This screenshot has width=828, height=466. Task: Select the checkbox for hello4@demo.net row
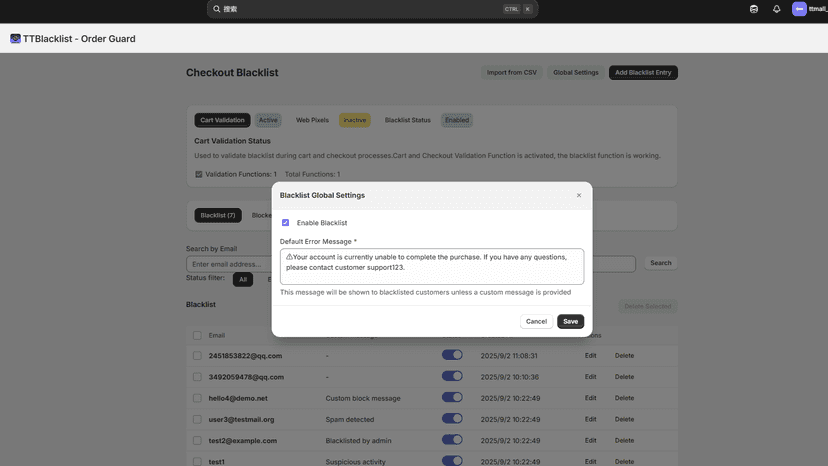pyautogui.click(x=197, y=398)
